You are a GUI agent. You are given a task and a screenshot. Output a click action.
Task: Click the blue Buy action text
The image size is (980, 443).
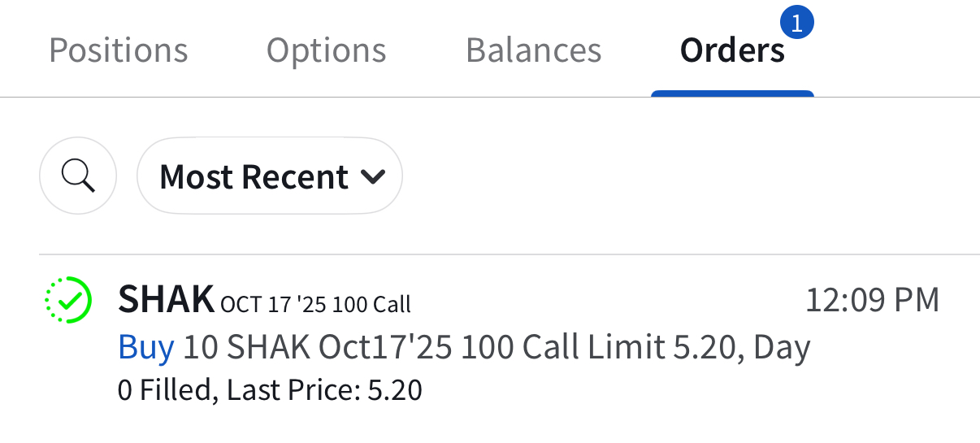pyautogui.click(x=146, y=348)
